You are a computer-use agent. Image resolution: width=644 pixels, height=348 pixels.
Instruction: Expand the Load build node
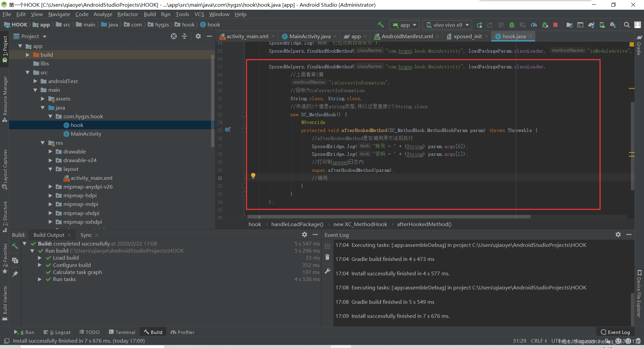(x=40, y=258)
